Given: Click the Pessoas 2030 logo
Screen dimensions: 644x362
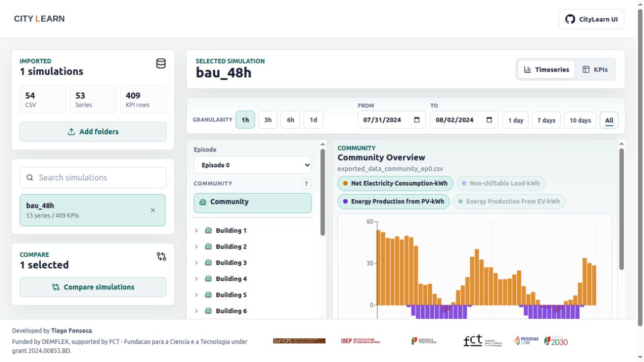Looking at the screenshot, I should (526, 341).
